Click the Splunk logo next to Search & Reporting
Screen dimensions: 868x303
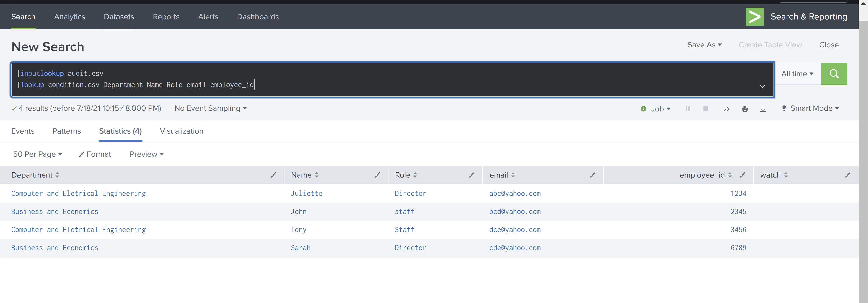click(x=755, y=16)
